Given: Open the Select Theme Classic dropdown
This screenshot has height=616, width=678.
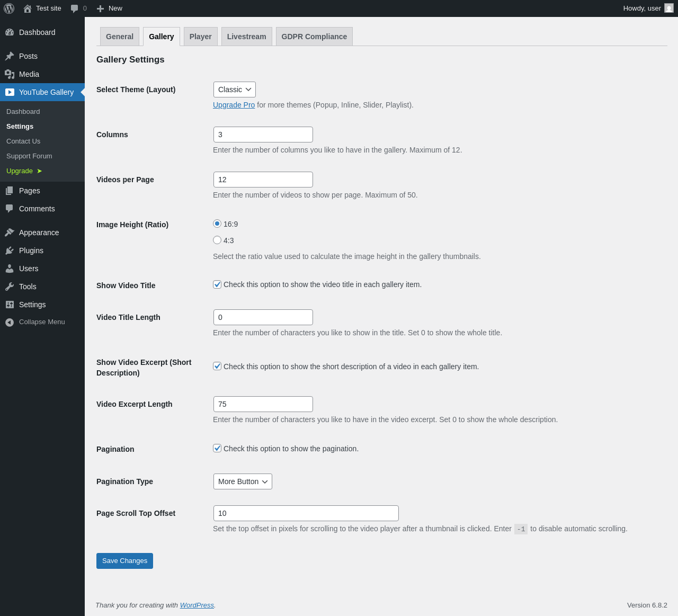Looking at the screenshot, I should (235, 90).
